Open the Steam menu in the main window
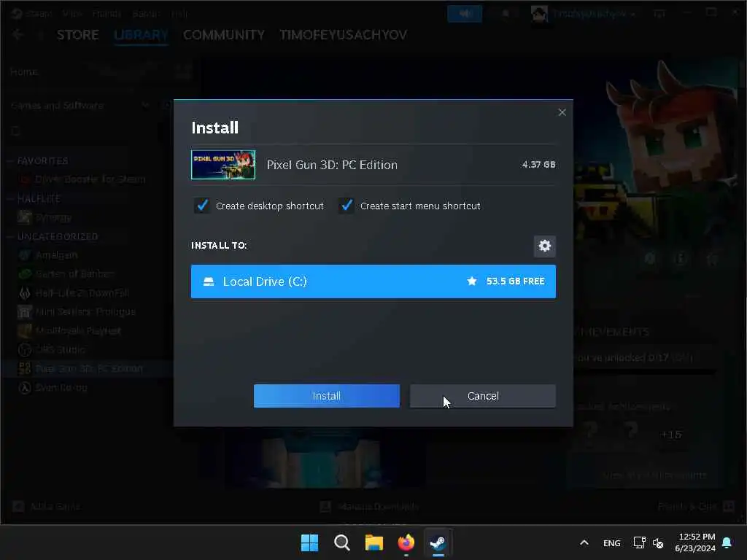Image resolution: width=747 pixels, height=560 pixels. tap(39, 13)
